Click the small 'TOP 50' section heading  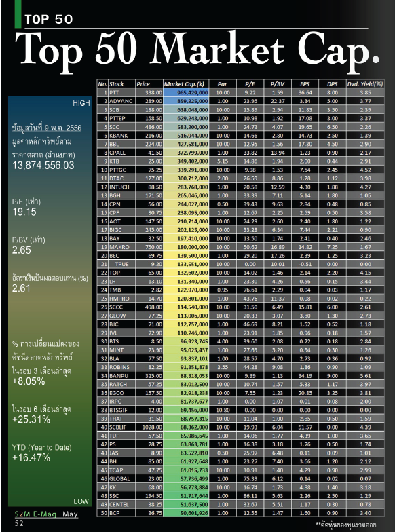[x=49, y=19]
